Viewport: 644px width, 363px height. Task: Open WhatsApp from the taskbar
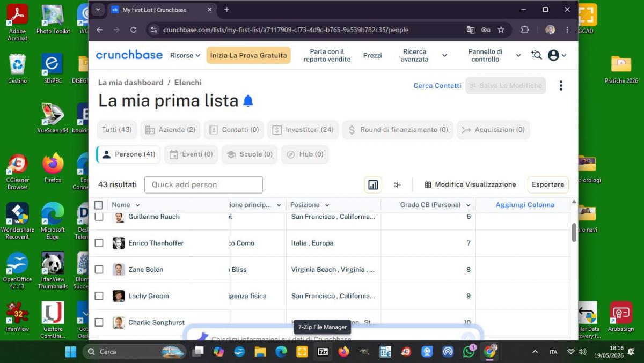pos(469,352)
